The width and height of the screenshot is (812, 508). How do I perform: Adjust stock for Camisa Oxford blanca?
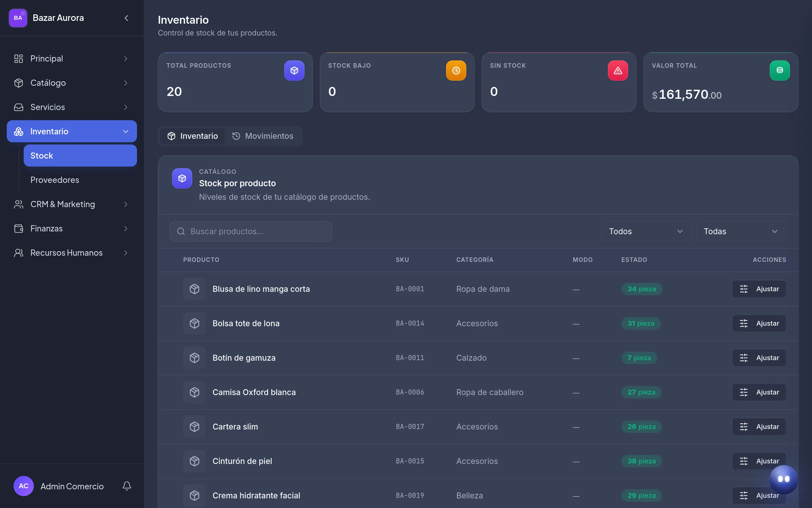[x=759, y=392]
